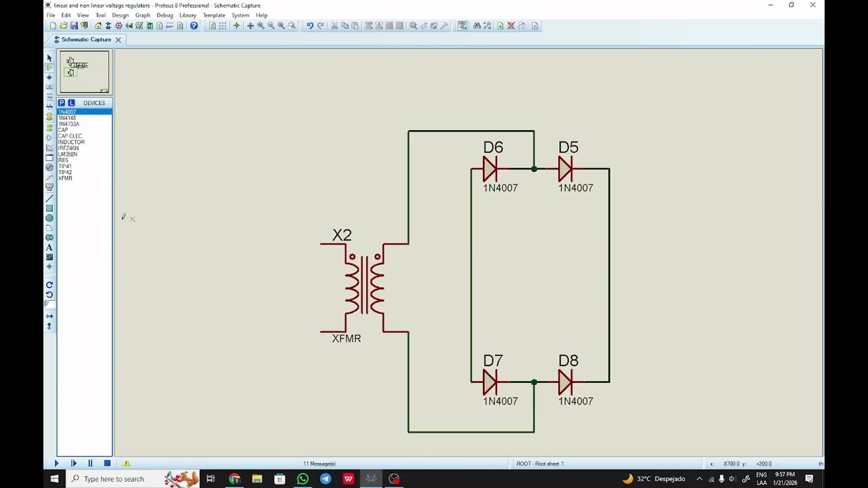The image size is (868, 488).
Task: Pause the simulation
Action: (90, 464)
